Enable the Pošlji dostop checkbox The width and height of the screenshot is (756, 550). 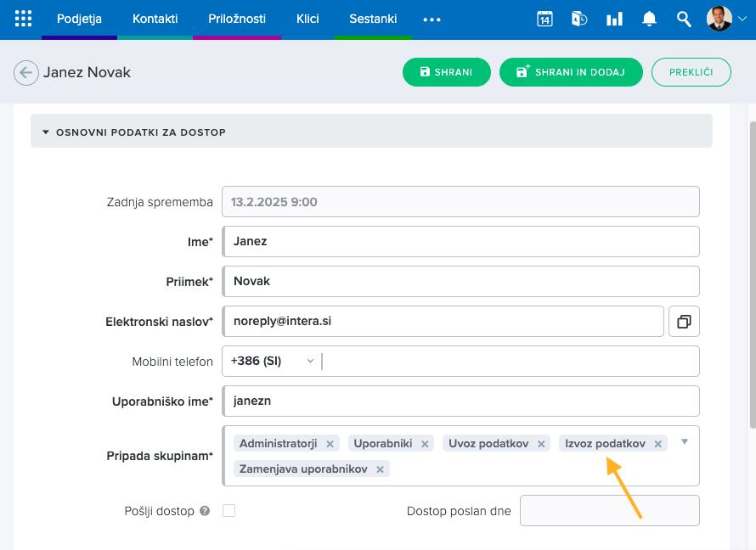coord(228,511)
